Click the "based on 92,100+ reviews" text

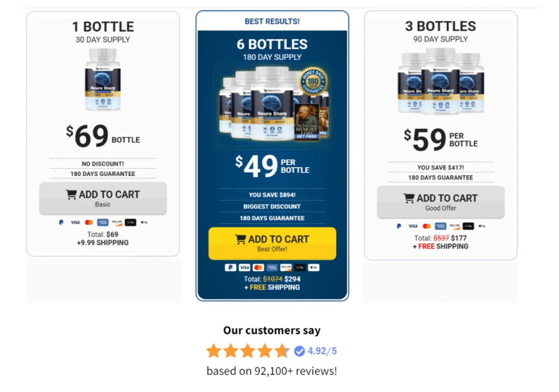[272, 371]
